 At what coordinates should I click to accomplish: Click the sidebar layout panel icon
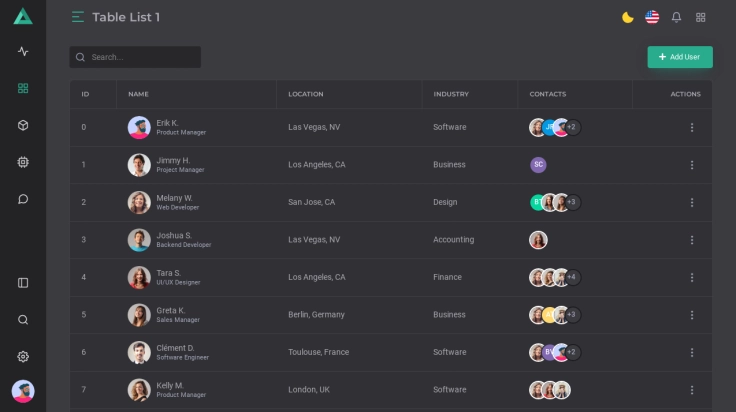coord(23,283)
